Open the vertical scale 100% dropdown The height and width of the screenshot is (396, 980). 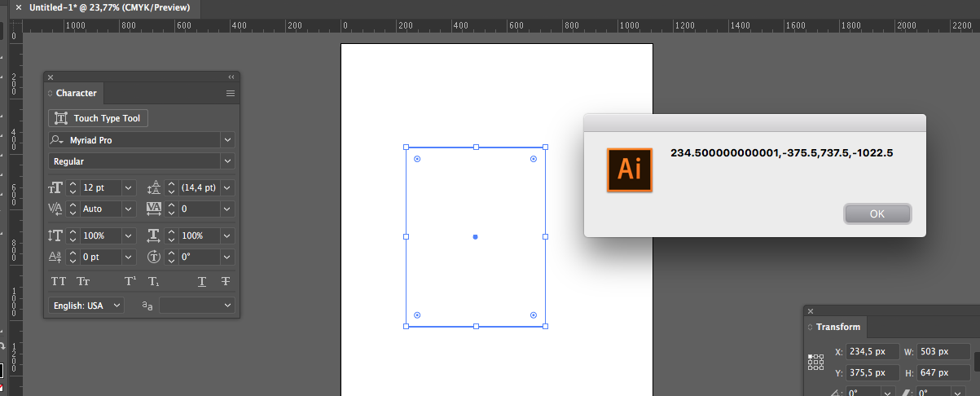[x=128, y=235]
